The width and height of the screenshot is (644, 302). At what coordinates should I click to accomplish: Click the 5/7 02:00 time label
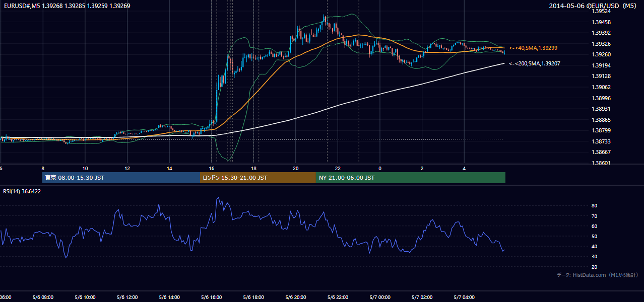(x=422, y=297)
